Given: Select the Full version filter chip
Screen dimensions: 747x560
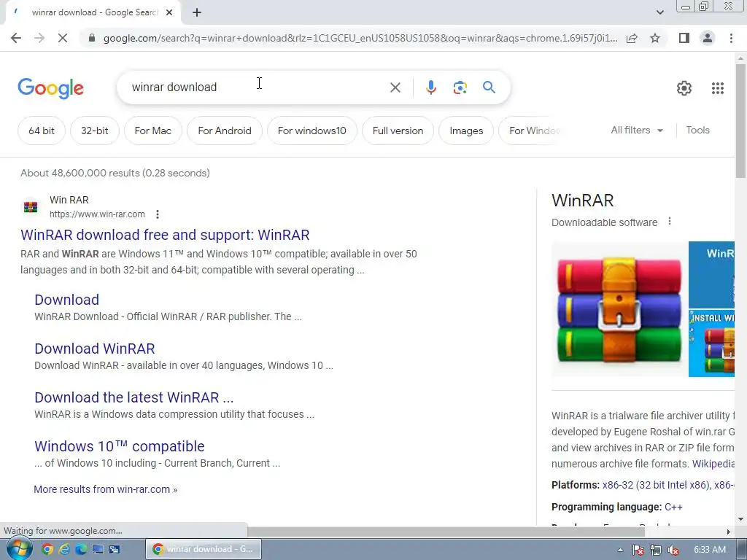Looking at the screenshot, I should pyautogui.click(x=398, y=131).
